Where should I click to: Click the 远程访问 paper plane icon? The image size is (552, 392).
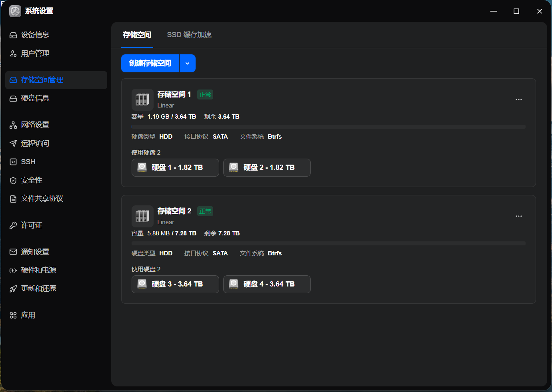pyautogui.click(x=13, y=143)
